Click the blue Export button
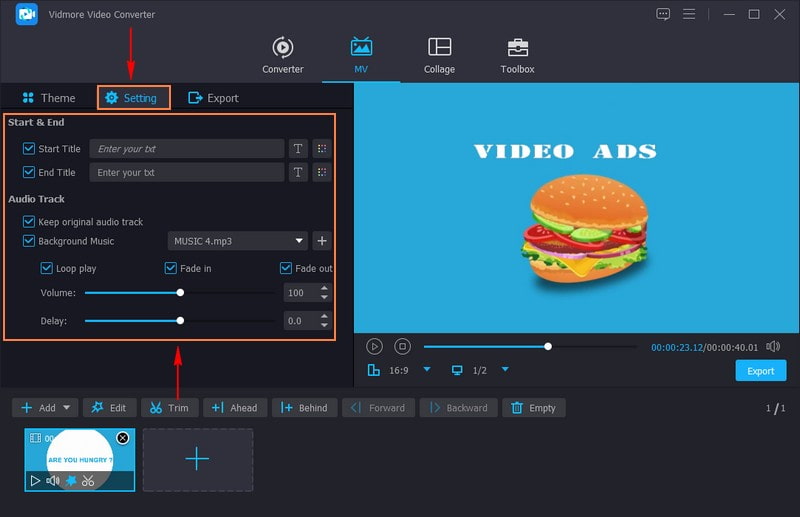 tap(761, 371)
